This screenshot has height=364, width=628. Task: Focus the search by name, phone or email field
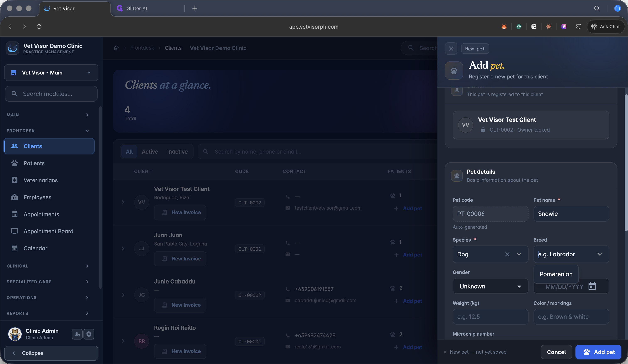(317, 152)
